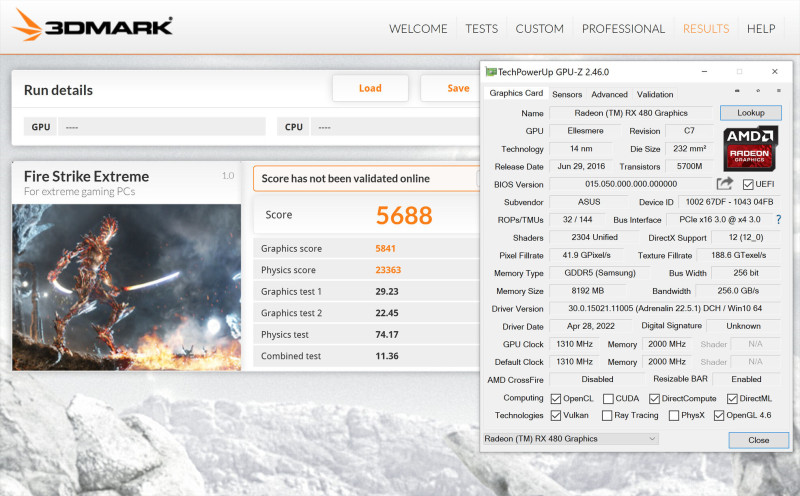Click the Graphics test 2 value 22.45
This screenshot has width=800, height=496.
[387, 313]
